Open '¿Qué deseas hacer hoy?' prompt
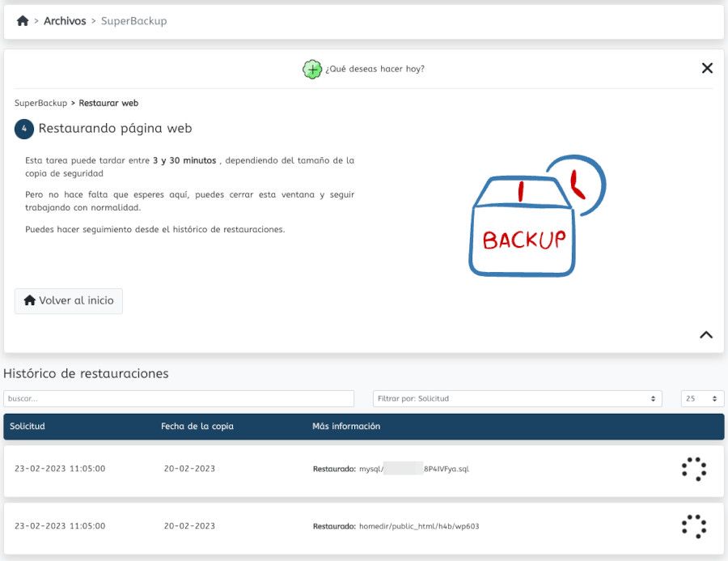Image resolution: width=728 pixels, height=561 pixels. [x=375, y=69]
